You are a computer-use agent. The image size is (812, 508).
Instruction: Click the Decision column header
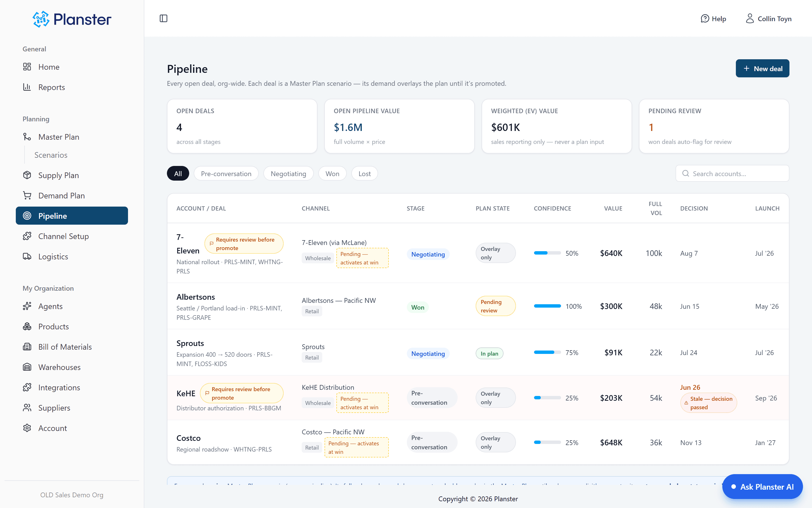point(694,208)
